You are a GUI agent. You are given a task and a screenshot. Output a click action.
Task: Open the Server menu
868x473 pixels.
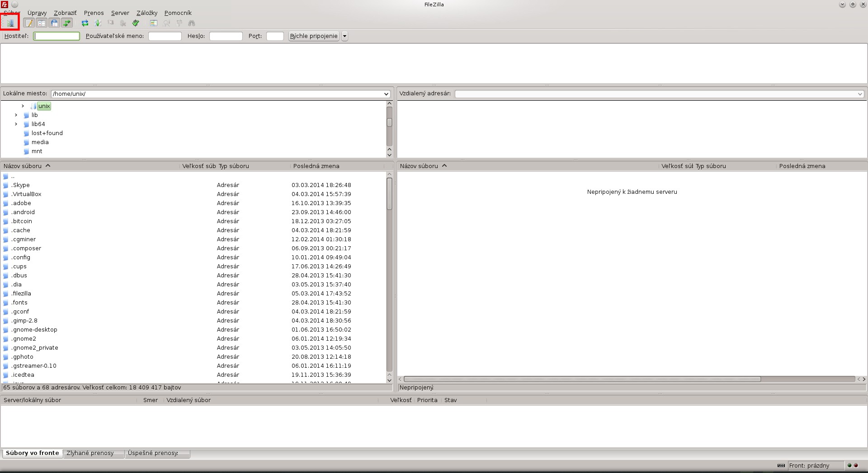120,13
